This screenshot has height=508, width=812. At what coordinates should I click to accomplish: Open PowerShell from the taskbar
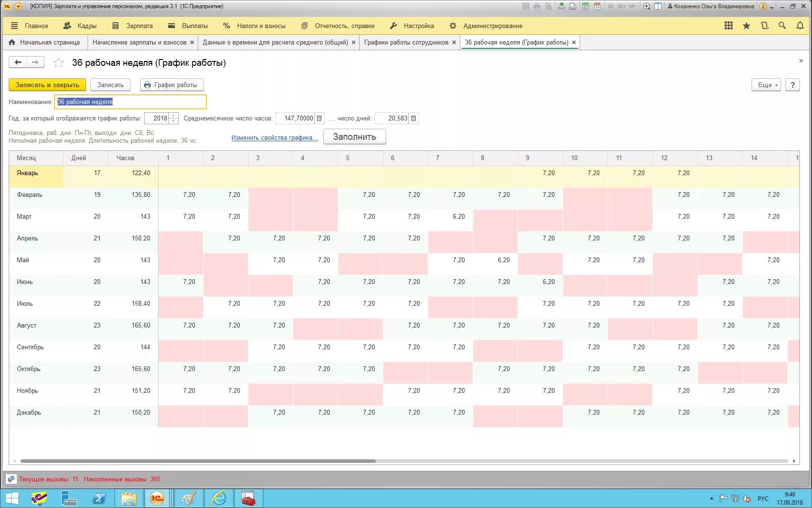99,498
